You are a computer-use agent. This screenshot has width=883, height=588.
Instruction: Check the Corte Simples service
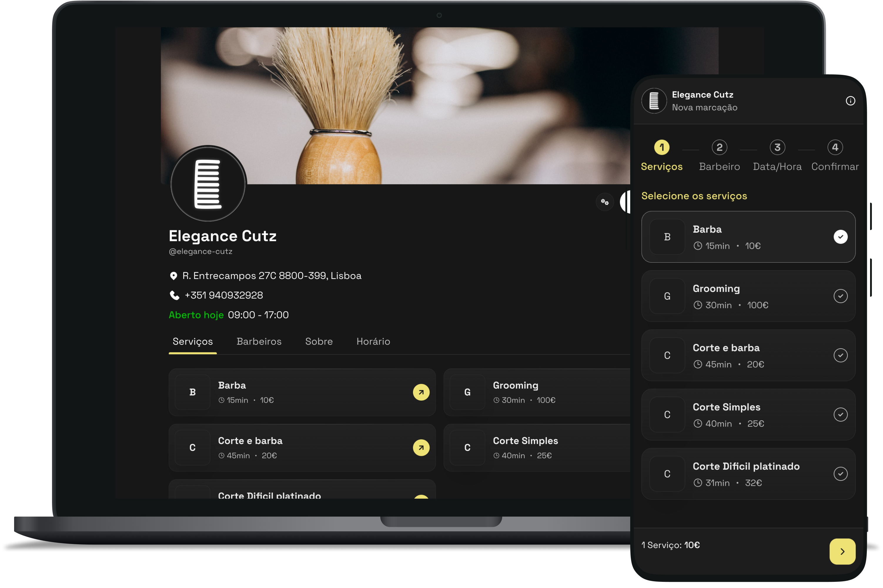840,415
